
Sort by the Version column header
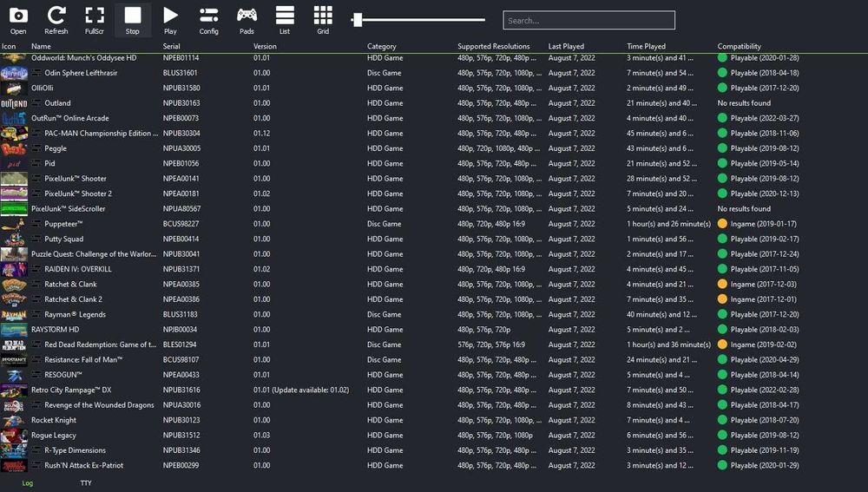click(x=265, y=47)
